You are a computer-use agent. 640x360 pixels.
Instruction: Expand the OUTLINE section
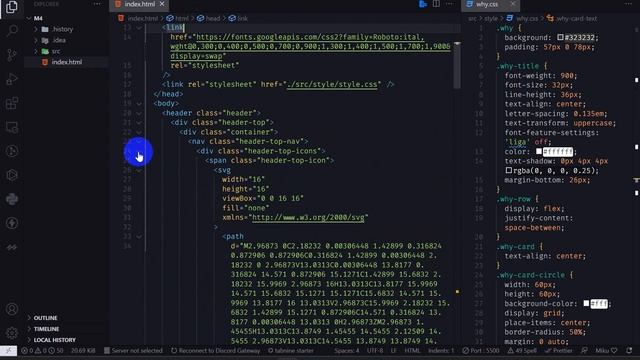(45, 318)
